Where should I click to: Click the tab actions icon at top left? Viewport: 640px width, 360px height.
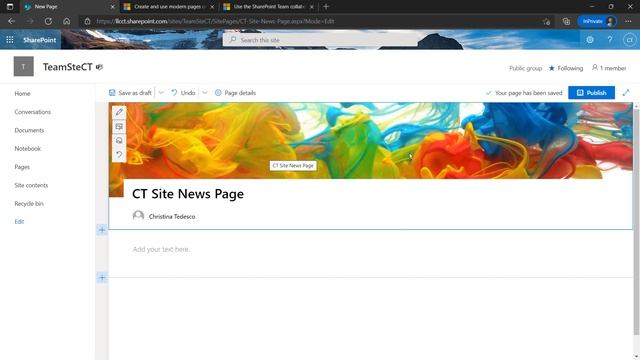click(10, 7)
